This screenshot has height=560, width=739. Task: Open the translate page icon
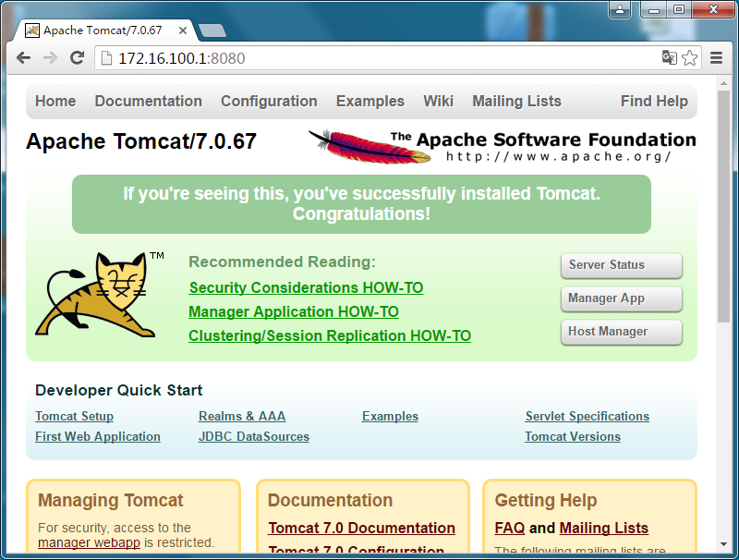669,57
